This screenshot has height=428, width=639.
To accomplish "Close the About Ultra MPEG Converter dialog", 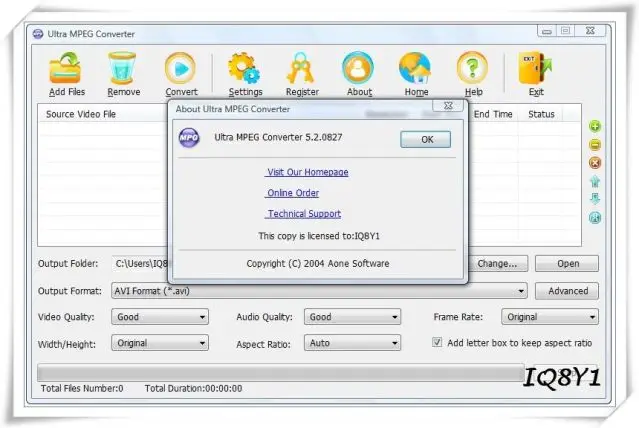I will [x=448, y=106].
